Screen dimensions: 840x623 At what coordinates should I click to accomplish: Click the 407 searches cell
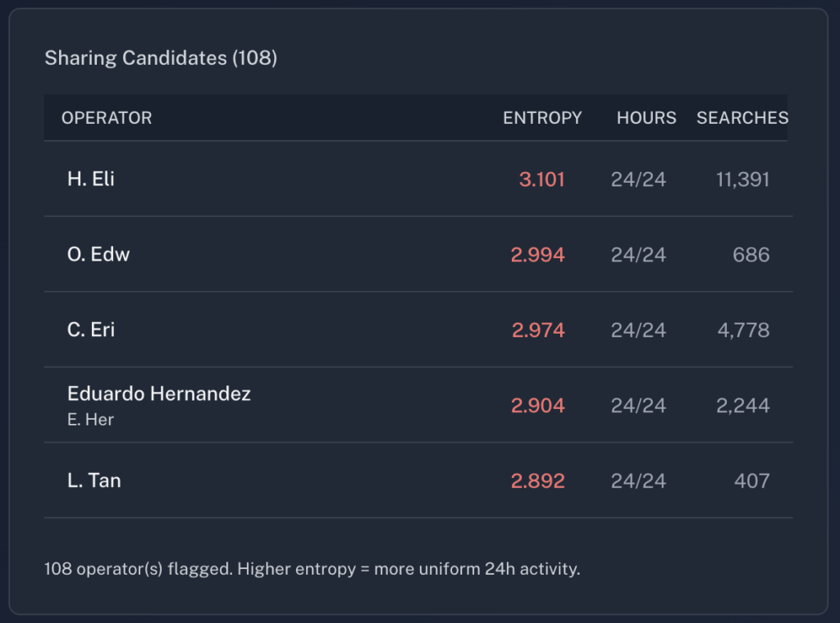[751, 480]
